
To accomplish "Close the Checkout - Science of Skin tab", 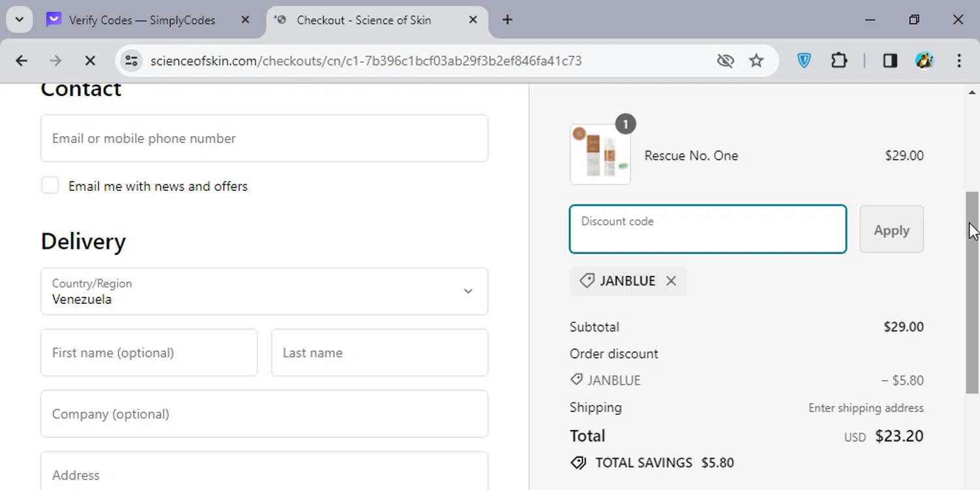I will 473,20.
